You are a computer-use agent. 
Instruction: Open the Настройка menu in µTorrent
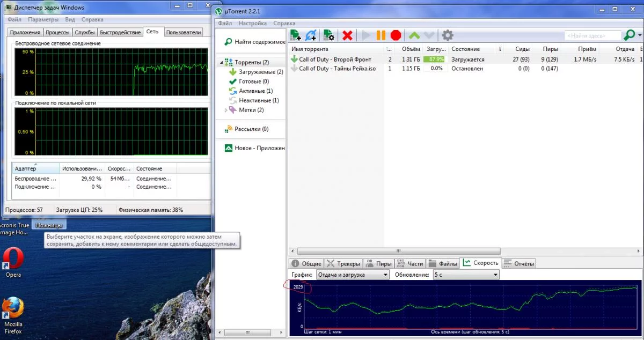[x=252, y=24]
